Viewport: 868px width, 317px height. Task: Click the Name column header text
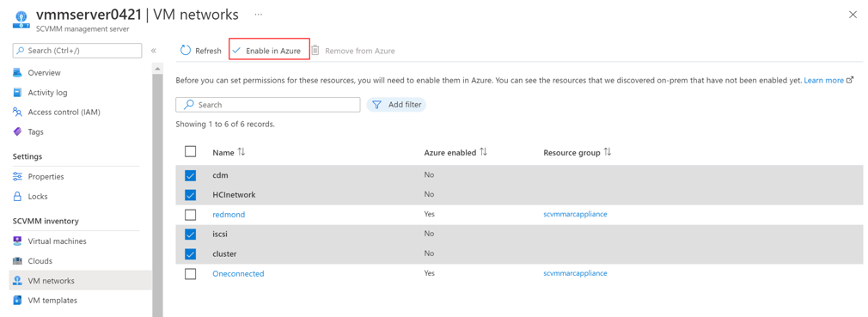pyautogui.click(x=223, y=153)
